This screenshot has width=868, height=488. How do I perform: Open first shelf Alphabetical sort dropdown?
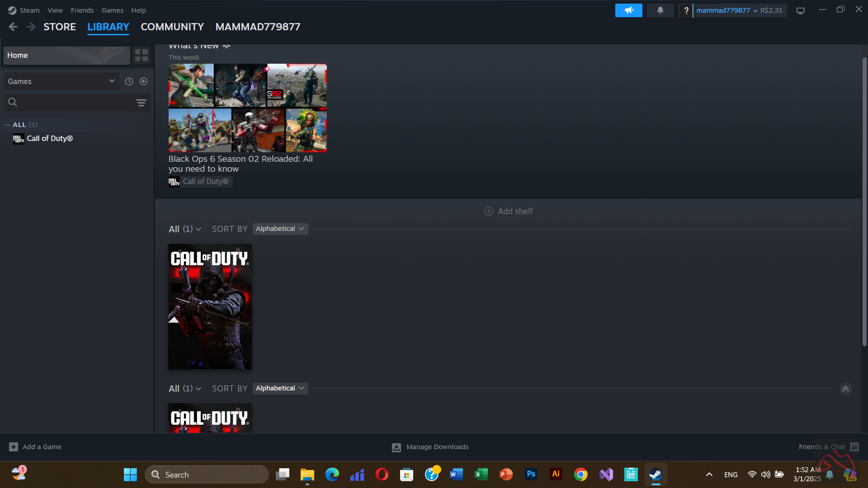point(280,229)
